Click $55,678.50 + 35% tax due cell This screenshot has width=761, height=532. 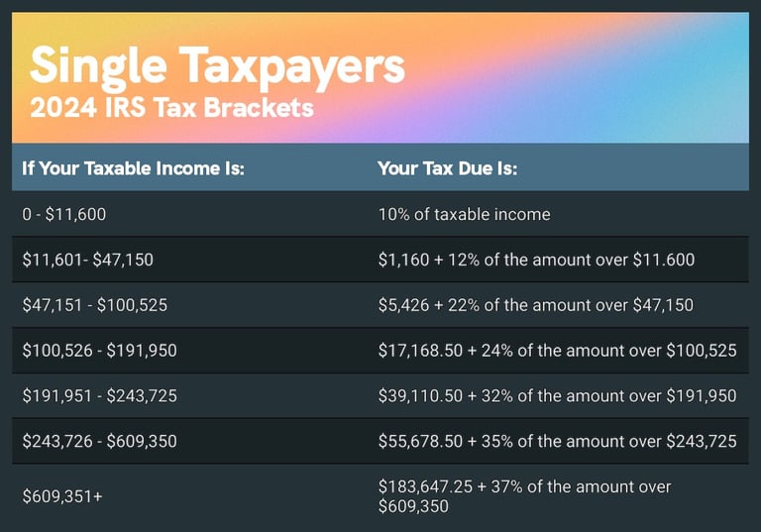[x=557, y=441]
